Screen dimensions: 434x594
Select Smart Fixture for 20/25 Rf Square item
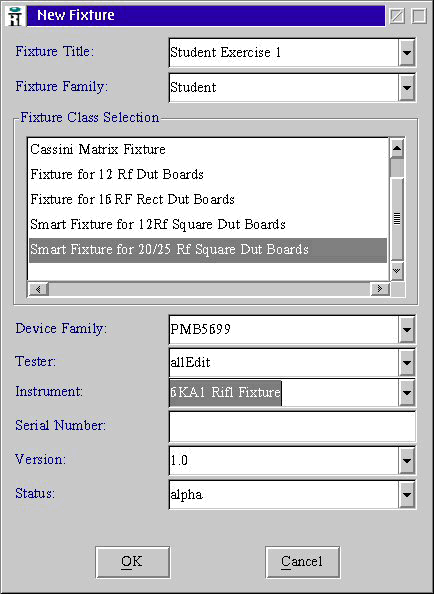click(208, 250)
